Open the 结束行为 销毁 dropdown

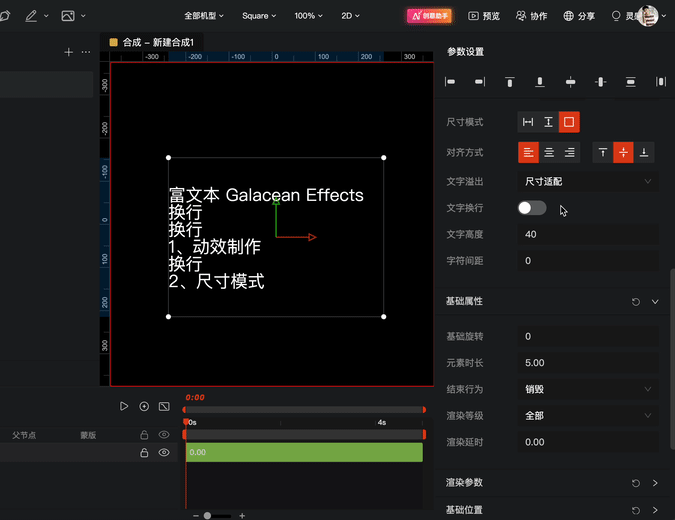pyautogui.click(x=588, y=390)
